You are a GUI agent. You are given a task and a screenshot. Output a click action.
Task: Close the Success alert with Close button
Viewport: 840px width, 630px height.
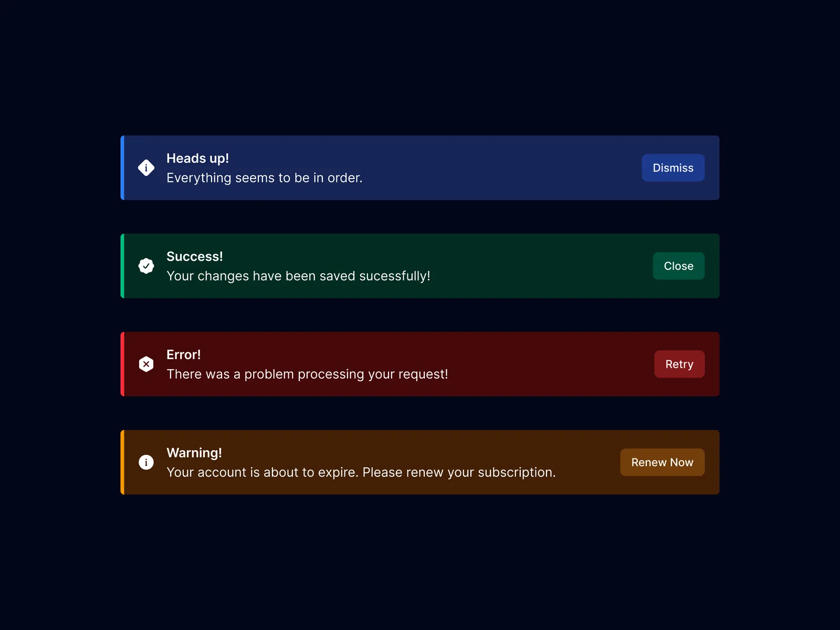(x=678, y=266)
